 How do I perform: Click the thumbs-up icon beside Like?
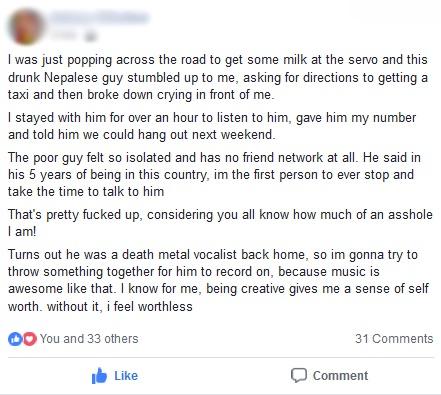[99, 376]
